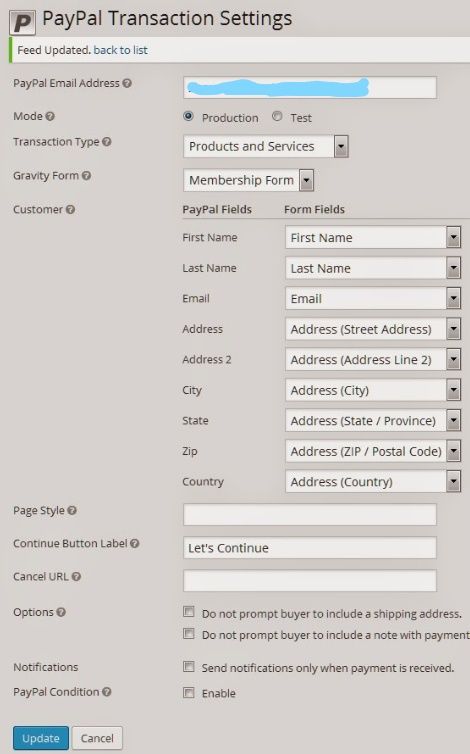
Task: Expand the First Name form field dropdown
Action: tap(373, 238)
